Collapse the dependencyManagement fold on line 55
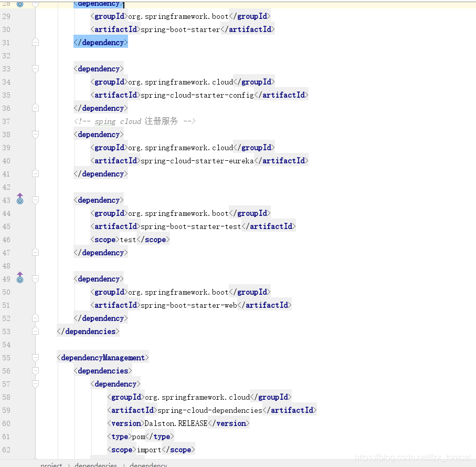The width and height of the screenshot is (476, 467). coord(35,358)
